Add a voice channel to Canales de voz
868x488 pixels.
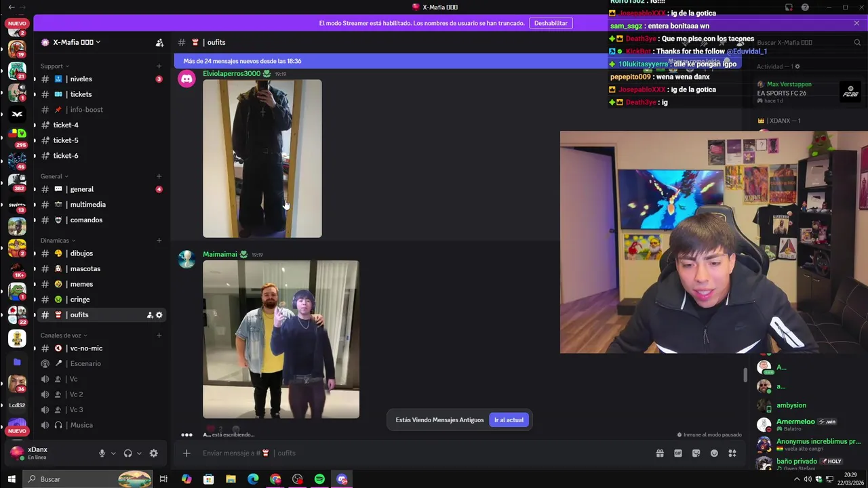click(159, 335)
